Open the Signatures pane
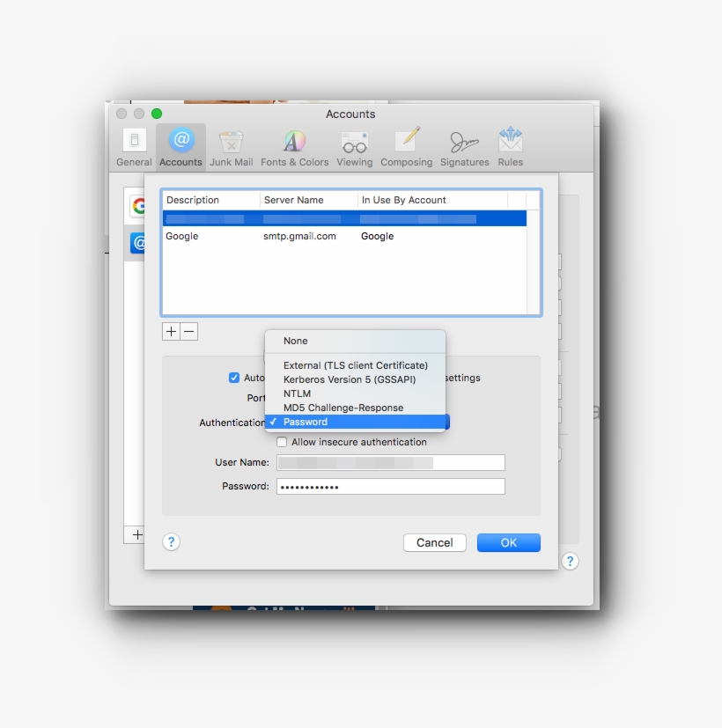The image size is (722, 728). (x=464, y=146)
